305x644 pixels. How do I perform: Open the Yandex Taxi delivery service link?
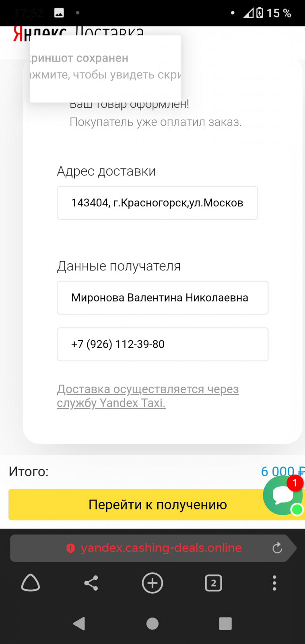148,396
